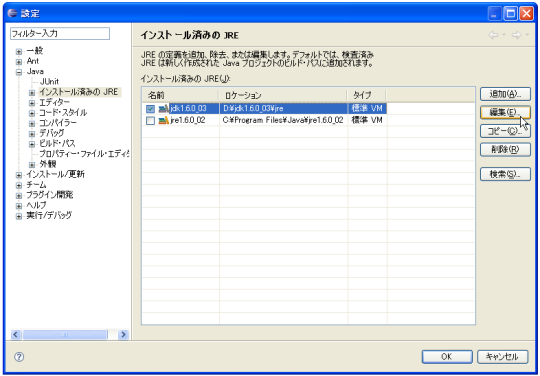Image resolution: width=540 pixels, height=376 pixels.
Task: Expand the 実行/デバッグ tree node
Action: [19, 216]
